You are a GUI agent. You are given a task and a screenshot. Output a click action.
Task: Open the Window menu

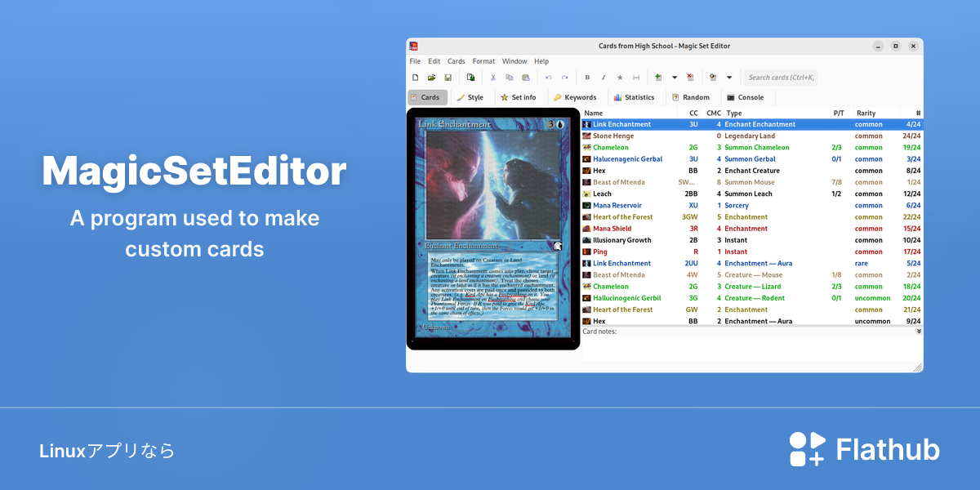514,61
